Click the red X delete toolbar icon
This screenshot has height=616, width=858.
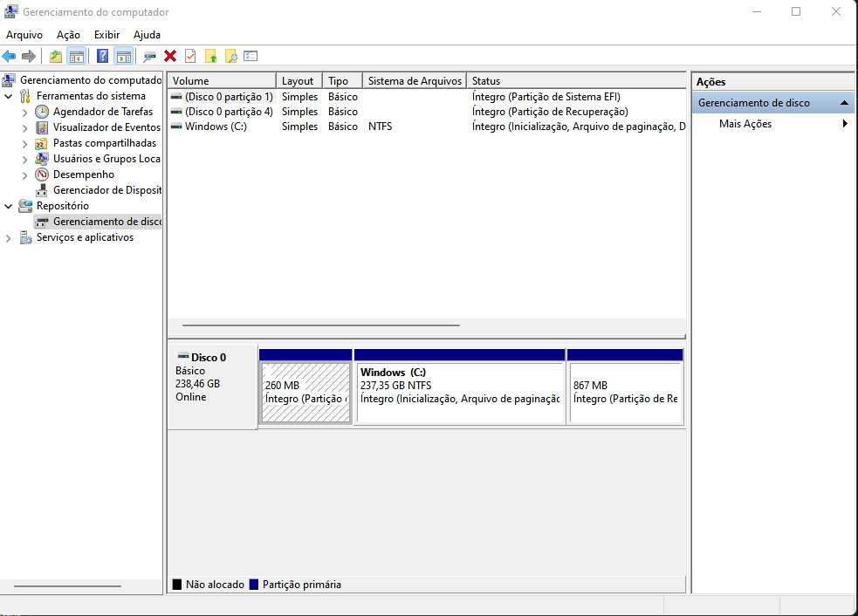point(170,56)
